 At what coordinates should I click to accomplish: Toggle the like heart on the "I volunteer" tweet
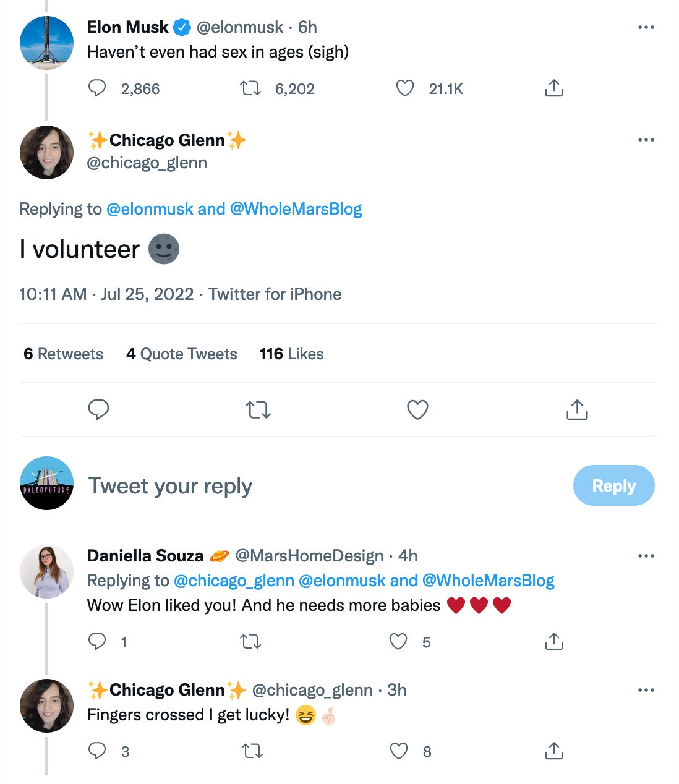417,409
